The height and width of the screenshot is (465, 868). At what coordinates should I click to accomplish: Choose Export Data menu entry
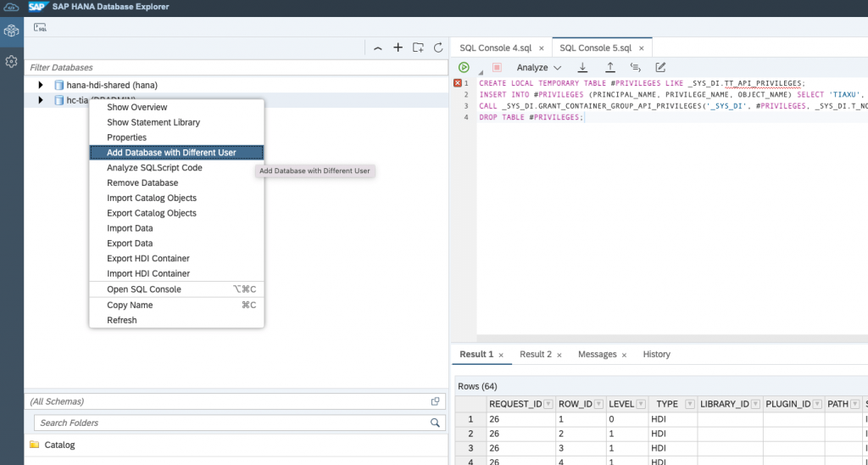pos(176,244)
